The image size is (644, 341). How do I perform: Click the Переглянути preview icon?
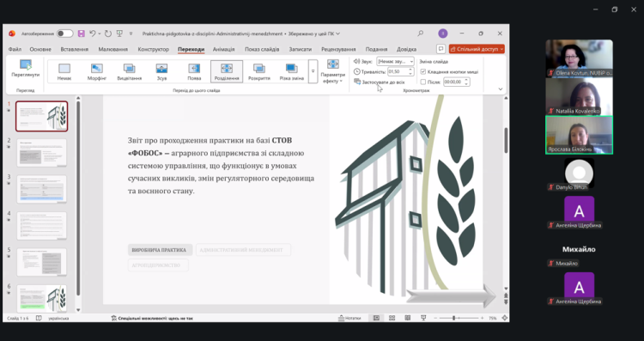click(26, 69)
